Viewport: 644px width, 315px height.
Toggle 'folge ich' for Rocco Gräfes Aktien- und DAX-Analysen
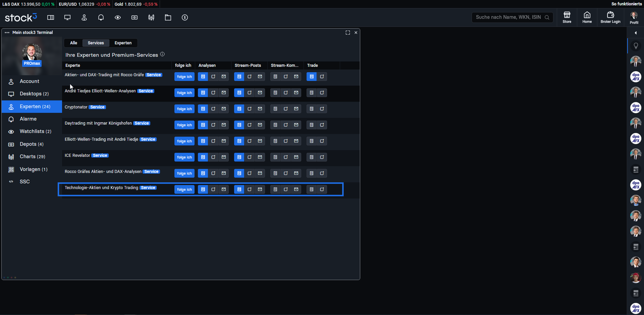[184, 173]
